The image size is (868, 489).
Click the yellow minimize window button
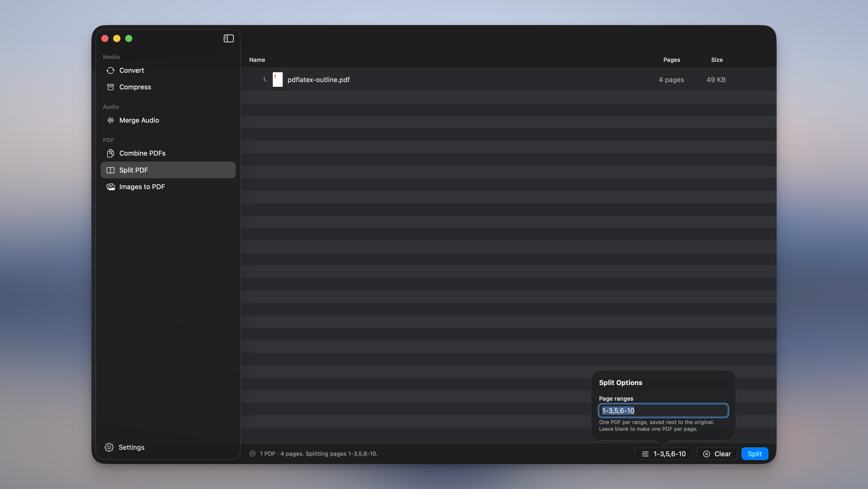tap(117, 38)
